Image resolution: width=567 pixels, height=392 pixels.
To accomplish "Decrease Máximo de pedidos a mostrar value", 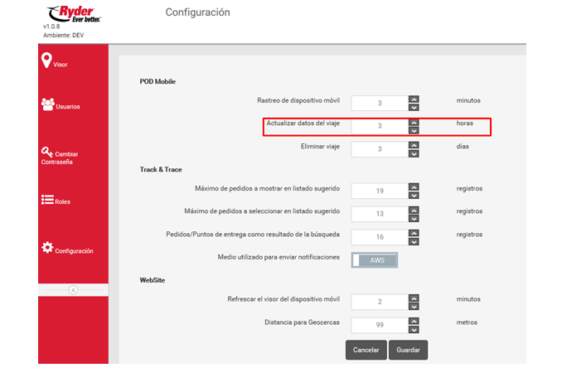I will [414, 194].
